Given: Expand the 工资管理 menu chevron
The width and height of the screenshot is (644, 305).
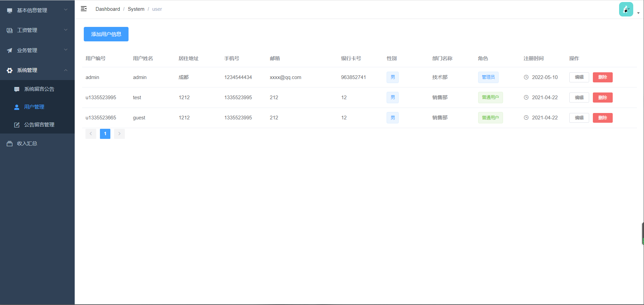Looking at the screenshot, I should [66, 30].
